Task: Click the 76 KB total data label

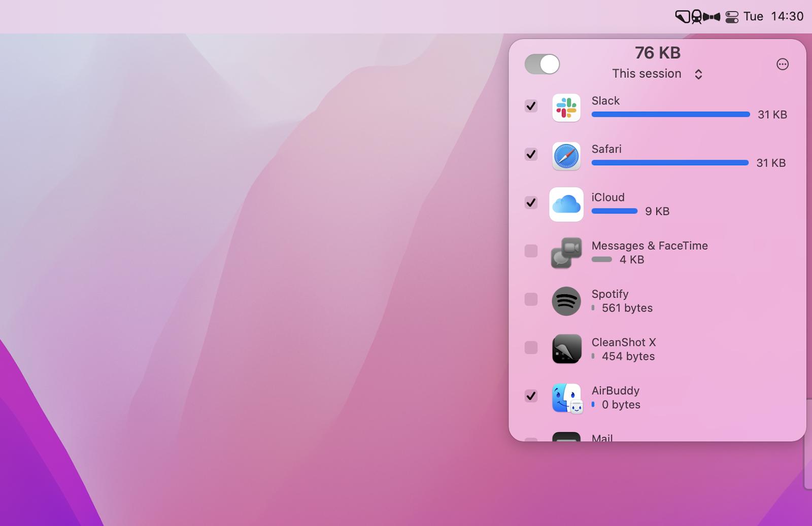Action: click(658, 53)
